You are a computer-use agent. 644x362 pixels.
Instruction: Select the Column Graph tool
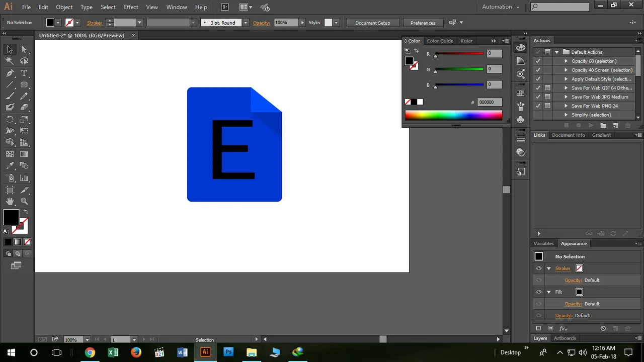24,178
